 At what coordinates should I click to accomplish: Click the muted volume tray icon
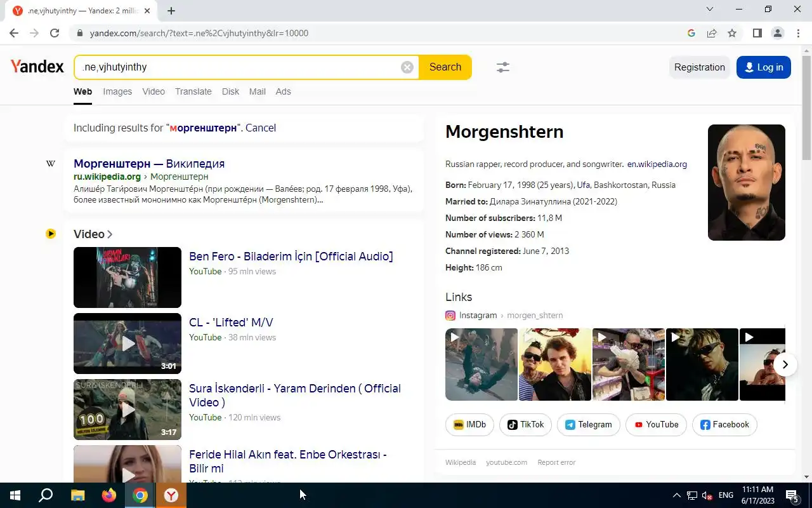[707, 495]
